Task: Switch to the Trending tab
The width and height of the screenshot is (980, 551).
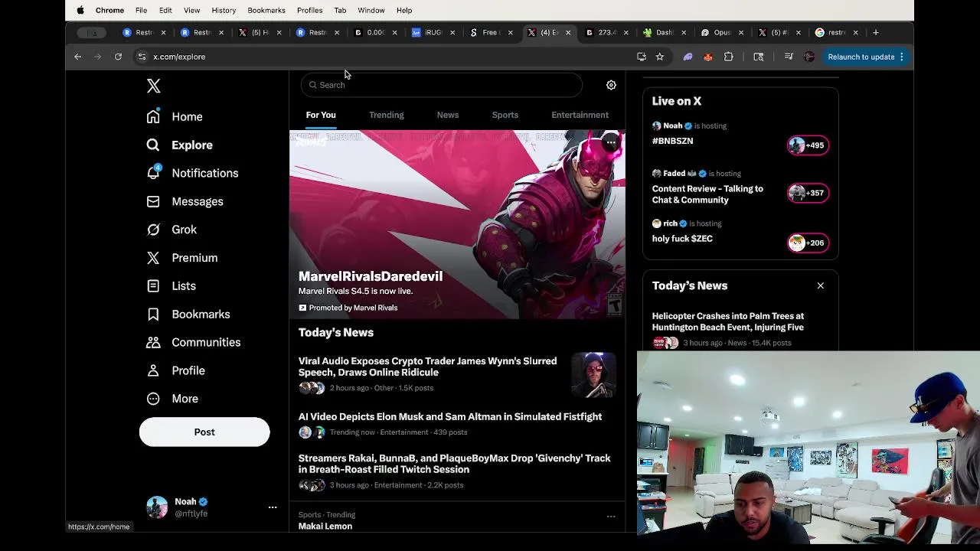Action: coord(387,115)
